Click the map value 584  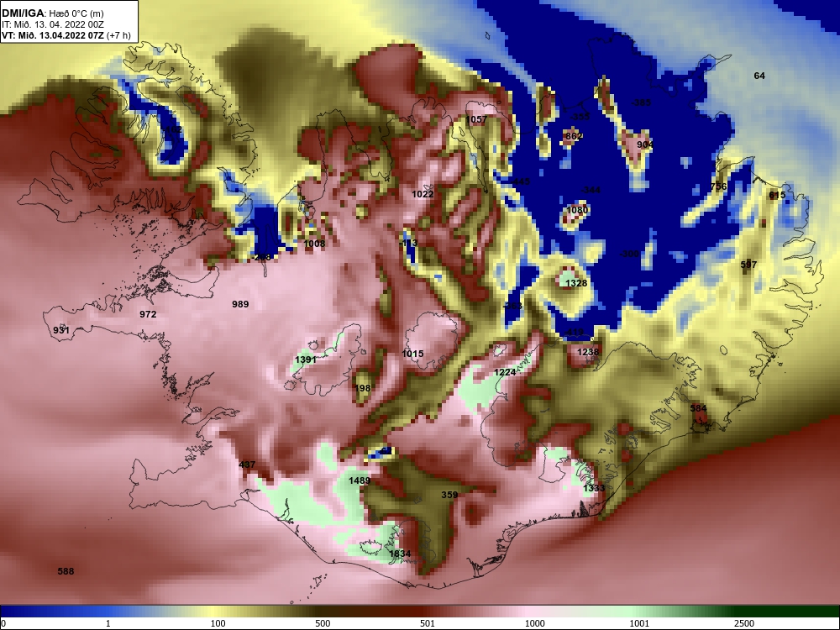[x=698, y=408]
